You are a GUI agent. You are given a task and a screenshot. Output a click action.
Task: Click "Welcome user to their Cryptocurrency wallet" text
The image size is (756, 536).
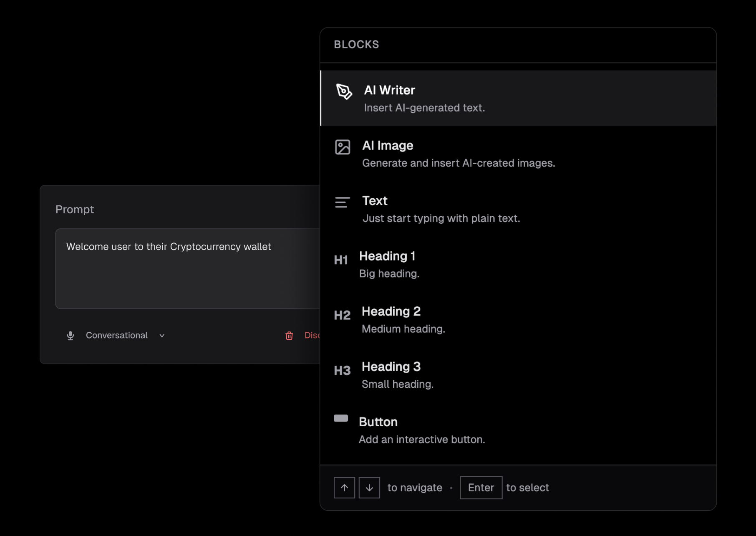coord(169,247)
